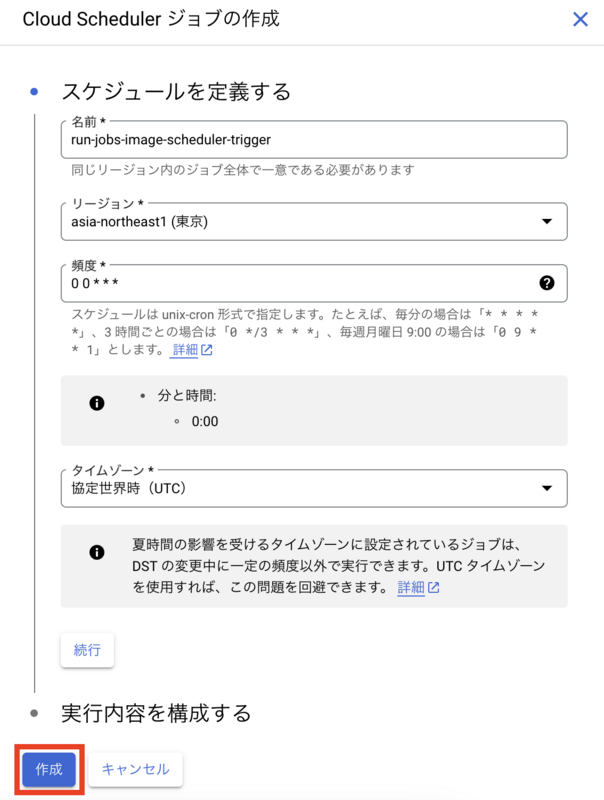Image resolution: width=604 pixels, height=800 pixels.
Task: Click external-link icon after DST notice 詳細
Action: (433, 588)
